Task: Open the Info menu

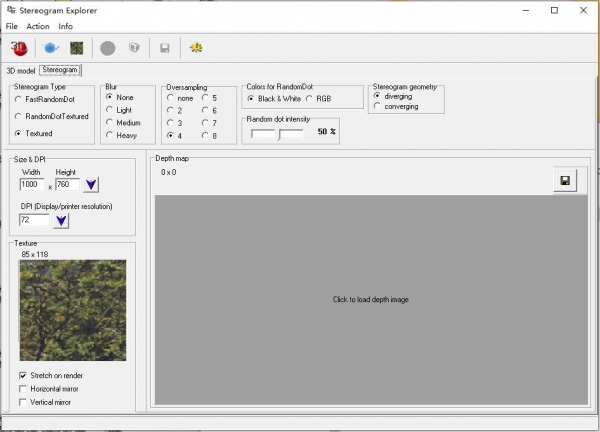Action: pyautogui.click(x=65, y=26)
